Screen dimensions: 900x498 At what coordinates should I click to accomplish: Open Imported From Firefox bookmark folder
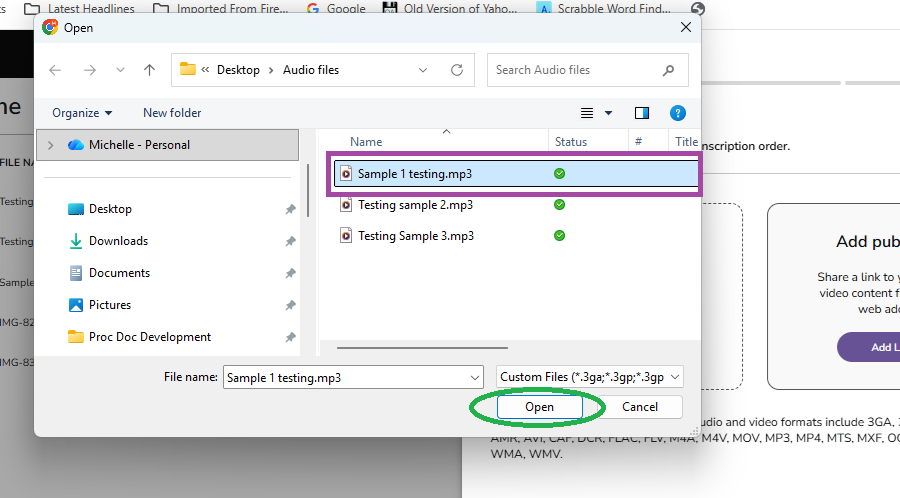220,9
